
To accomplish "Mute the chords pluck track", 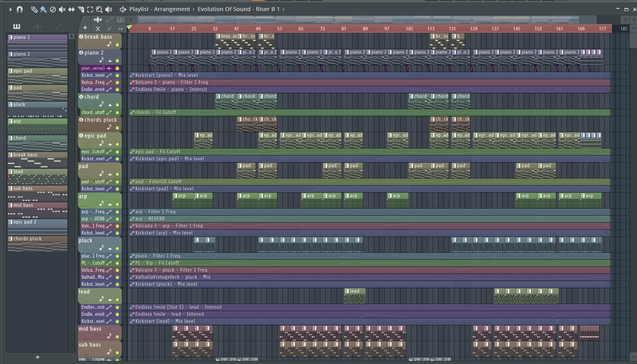I will 117,128.
